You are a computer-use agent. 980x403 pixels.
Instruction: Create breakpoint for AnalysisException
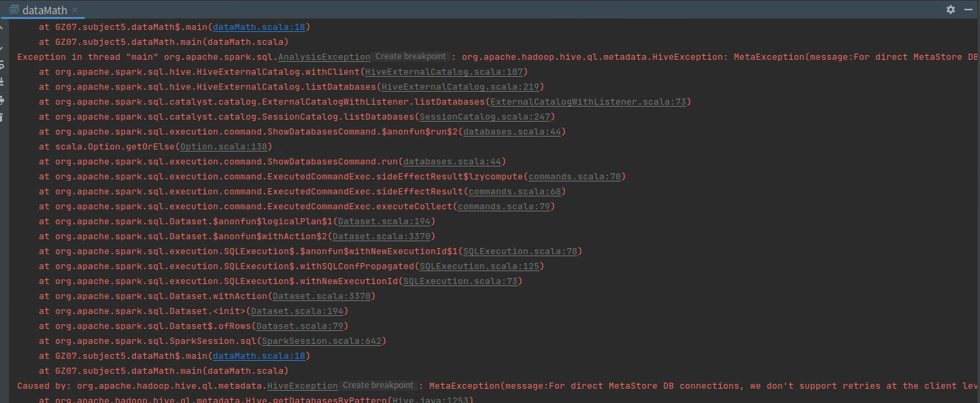pyautogui.click(x=410, y=57)
